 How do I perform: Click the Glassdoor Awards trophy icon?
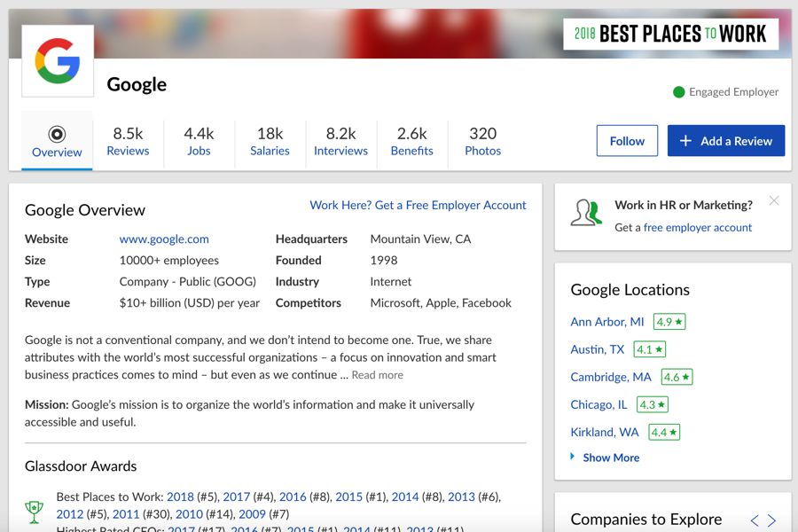click(34, 512)
